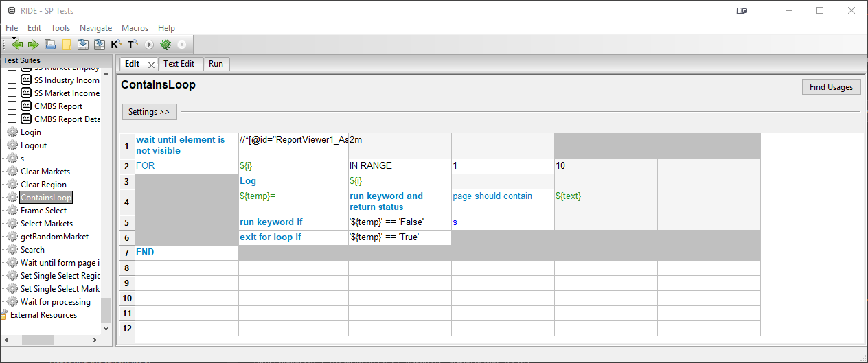
Task: Select the Wait for processing keyword
Action: click(55, 302)
